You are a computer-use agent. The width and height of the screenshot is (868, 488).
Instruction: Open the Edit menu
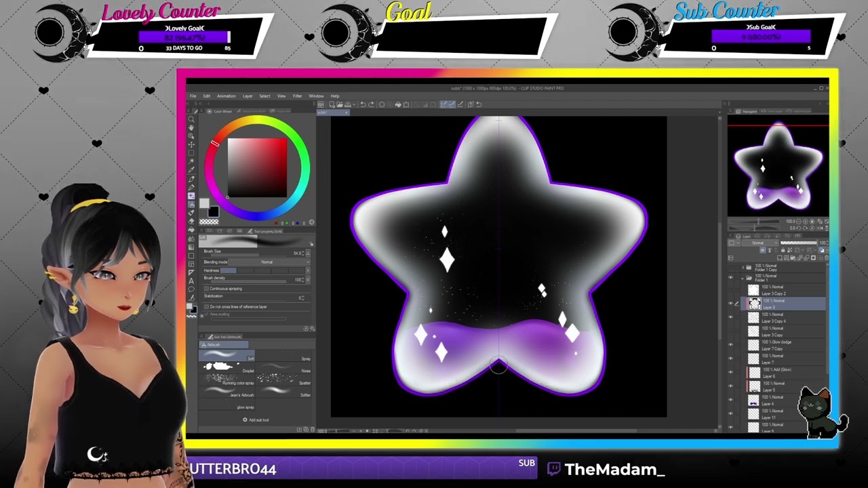[x=206, y=96]
